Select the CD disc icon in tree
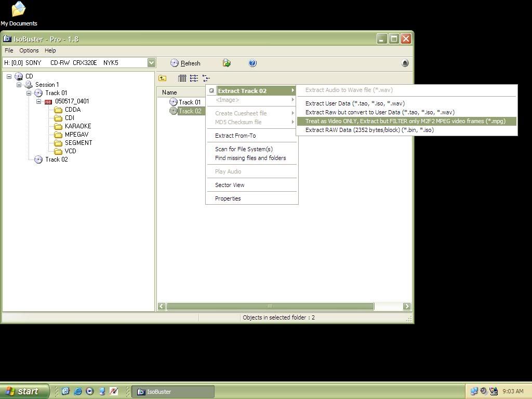532x399 pixels. (x=19, y=76)
